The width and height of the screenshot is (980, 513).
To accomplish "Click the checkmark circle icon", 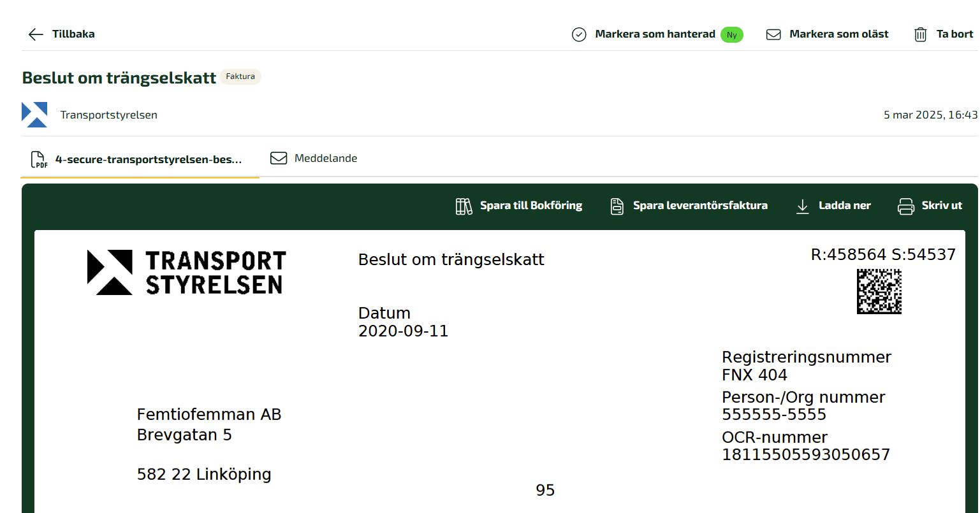I will click(579, 34).
